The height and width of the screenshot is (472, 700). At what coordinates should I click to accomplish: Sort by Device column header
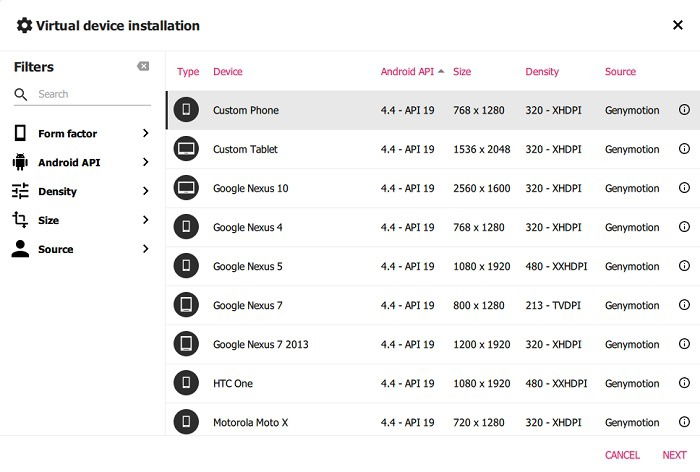228,71
